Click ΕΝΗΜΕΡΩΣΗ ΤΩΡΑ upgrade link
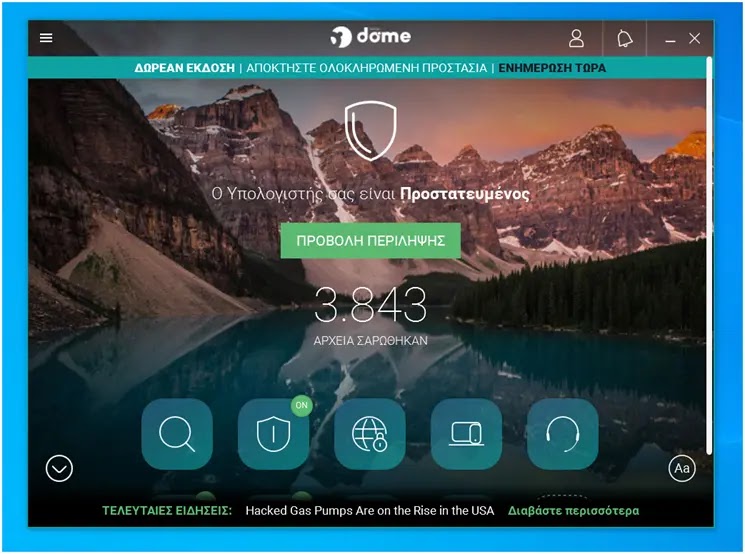Viewport: 745px width, 554px height. pyautogui.click(x=552, y=68)
